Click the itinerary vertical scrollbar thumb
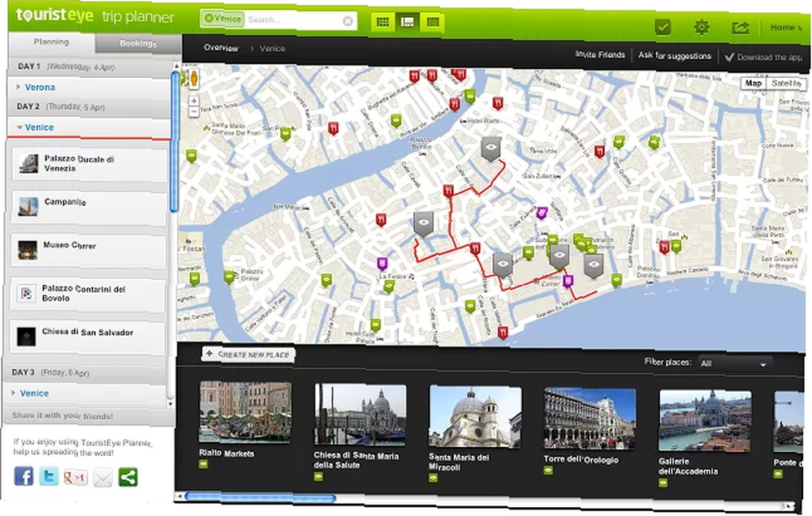Image resolution: width=812 pixels, height=516 pixels. [x=175, y=141]
